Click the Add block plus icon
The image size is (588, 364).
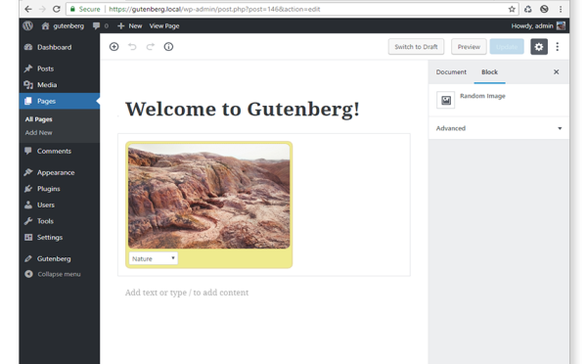pos(114,47)
